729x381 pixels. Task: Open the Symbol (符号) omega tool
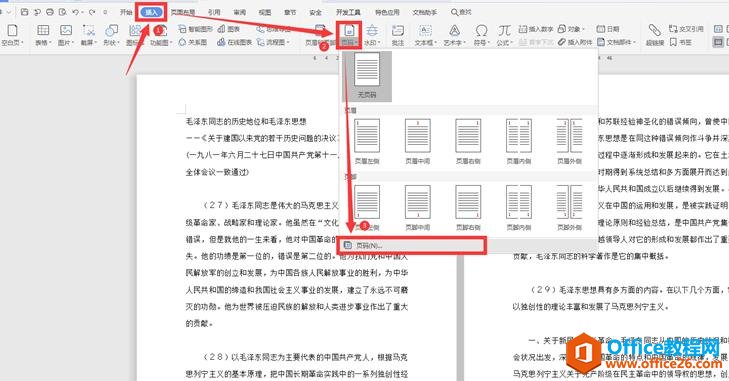481,35
